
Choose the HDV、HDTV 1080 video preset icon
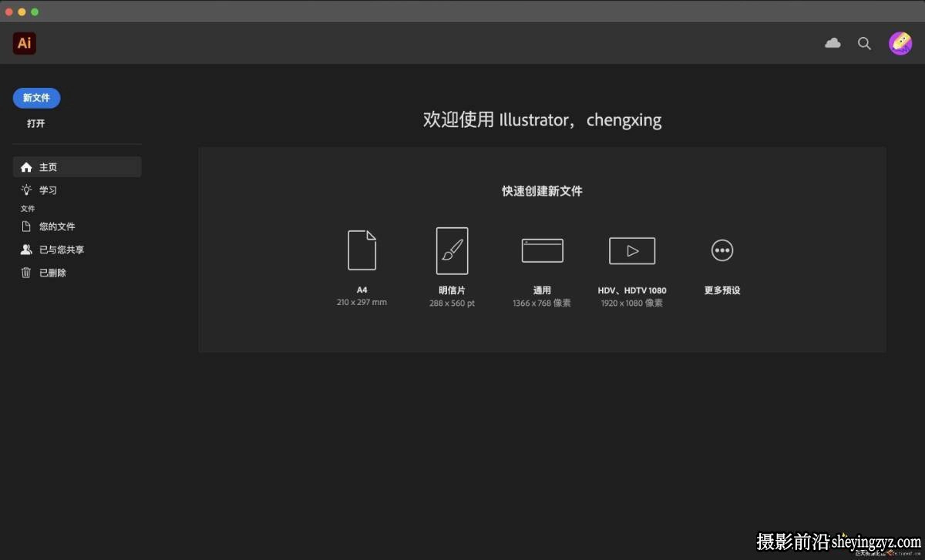pyautogui.click(x=632, y=250)
